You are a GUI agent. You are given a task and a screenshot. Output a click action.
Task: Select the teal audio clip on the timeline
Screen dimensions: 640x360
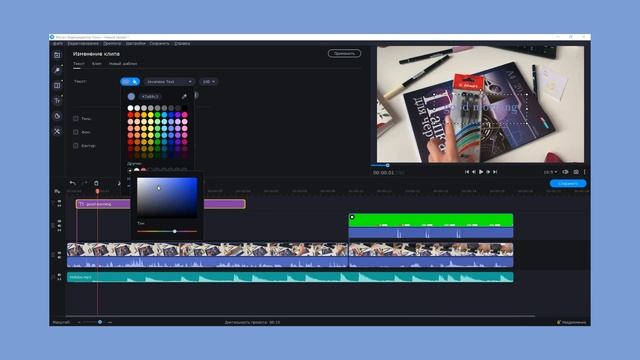(290, 277)
